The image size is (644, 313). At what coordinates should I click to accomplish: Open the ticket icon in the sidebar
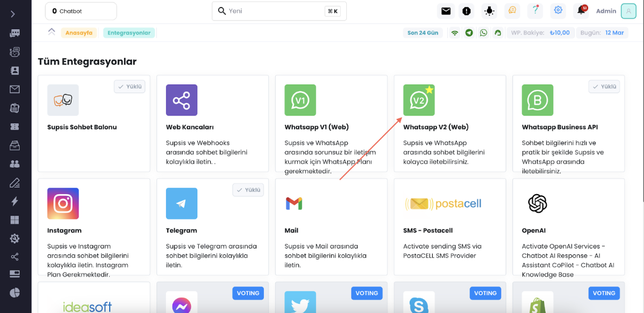tap(15, 126)
